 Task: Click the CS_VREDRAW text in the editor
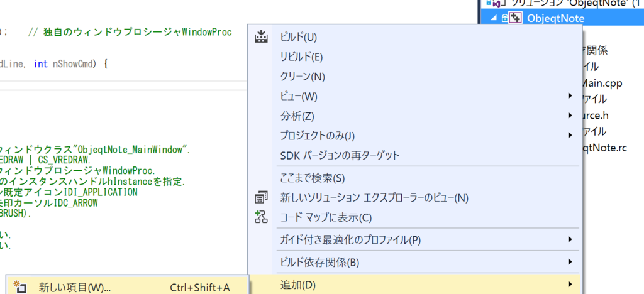pos(65,159)
